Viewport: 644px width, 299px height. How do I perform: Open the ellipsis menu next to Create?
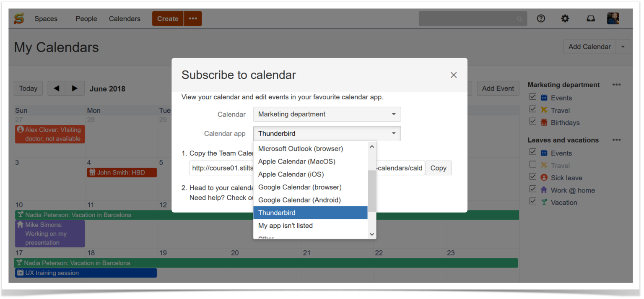(x=193, y=18)
